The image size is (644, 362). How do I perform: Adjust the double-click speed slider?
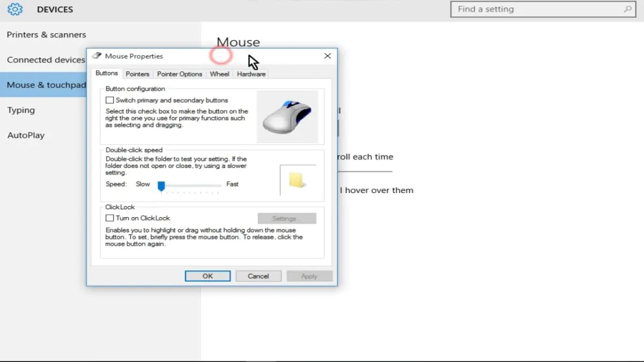(x=162, y=186)
